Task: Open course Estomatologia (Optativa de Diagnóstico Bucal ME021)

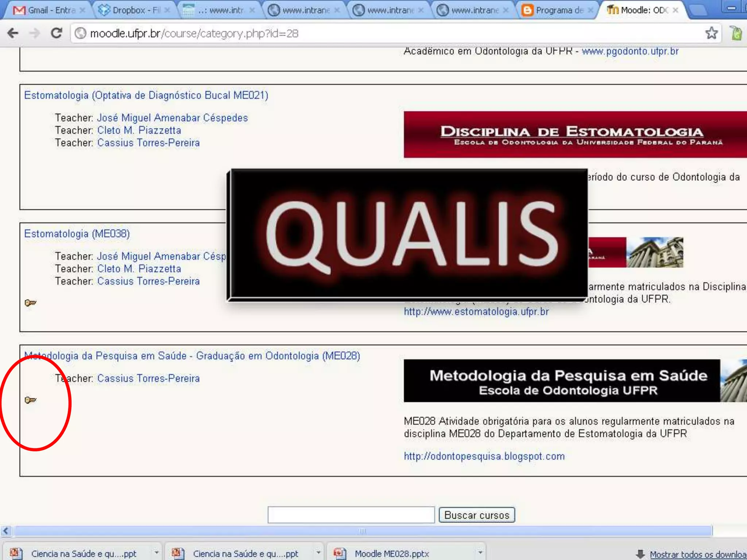Action: 146,95
